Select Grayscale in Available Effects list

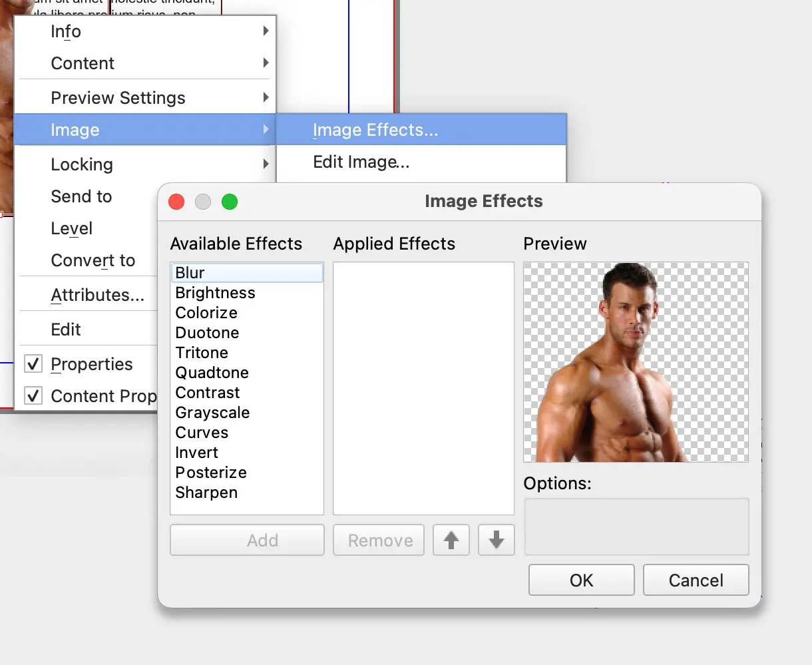coord(212,413)
